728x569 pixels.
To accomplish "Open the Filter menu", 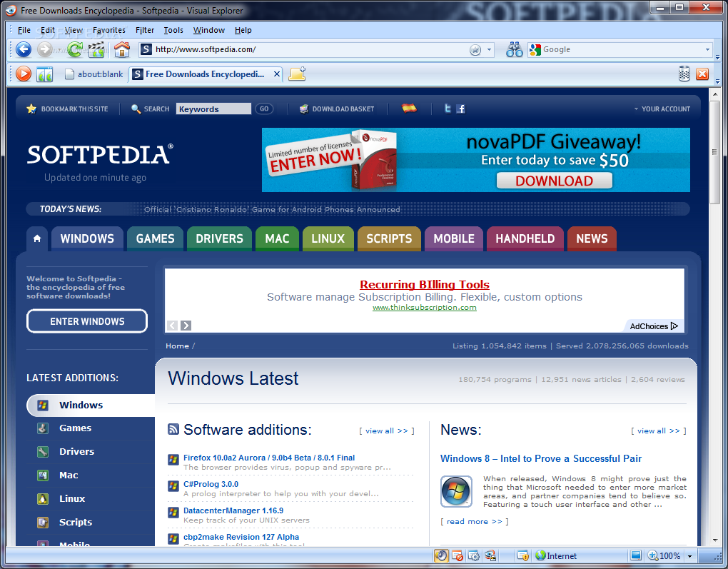I will pyautogui.click(x=145, y=30).
